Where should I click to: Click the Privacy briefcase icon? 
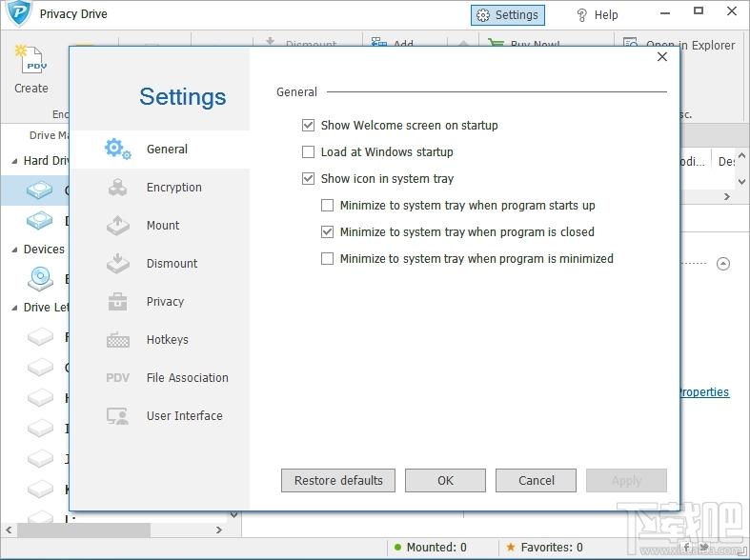[x=117, y=302]
